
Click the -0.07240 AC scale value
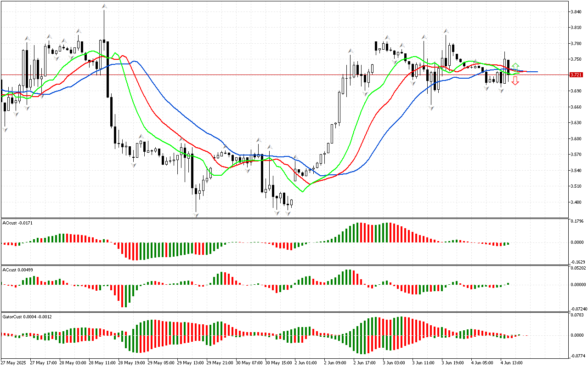[x=577, y=309]
